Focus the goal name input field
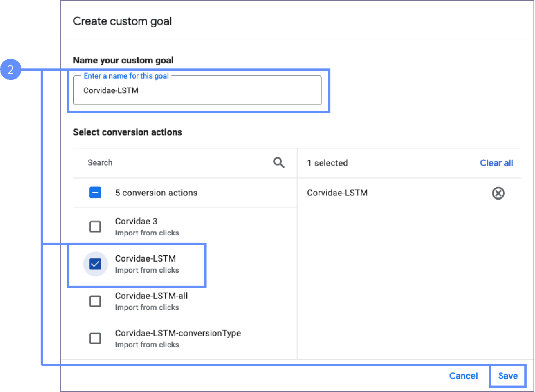Viewport: 535px width, 392px height. (x=197, y=91)
